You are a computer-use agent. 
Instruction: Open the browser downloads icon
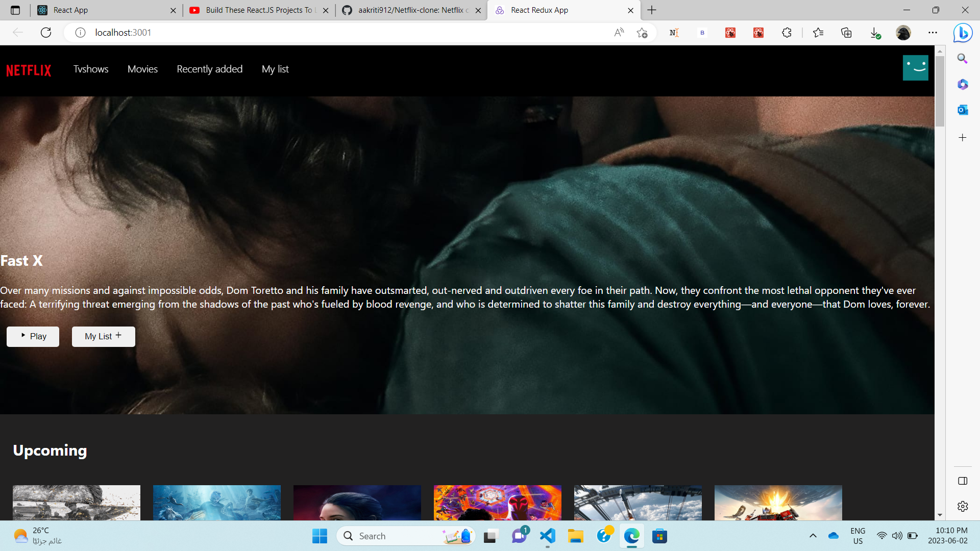pos(875,33)
